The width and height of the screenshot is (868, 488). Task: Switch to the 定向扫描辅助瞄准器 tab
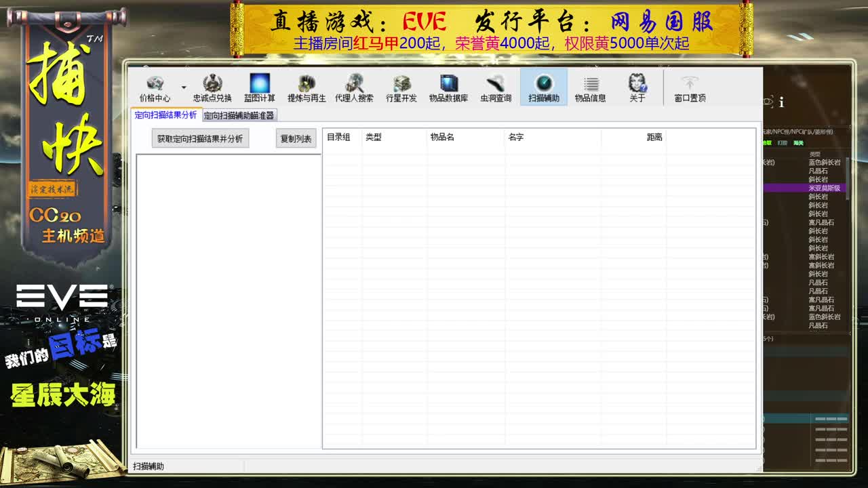[239, 115]
